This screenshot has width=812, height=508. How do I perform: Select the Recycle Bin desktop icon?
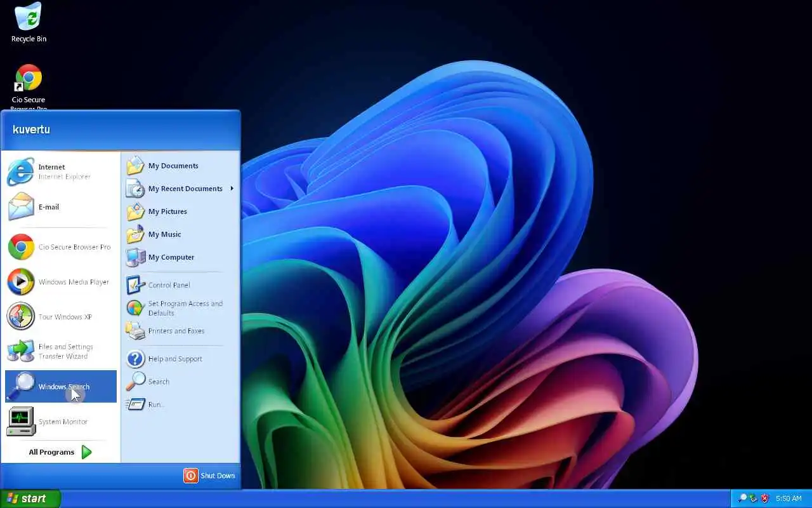pos(29,23)
